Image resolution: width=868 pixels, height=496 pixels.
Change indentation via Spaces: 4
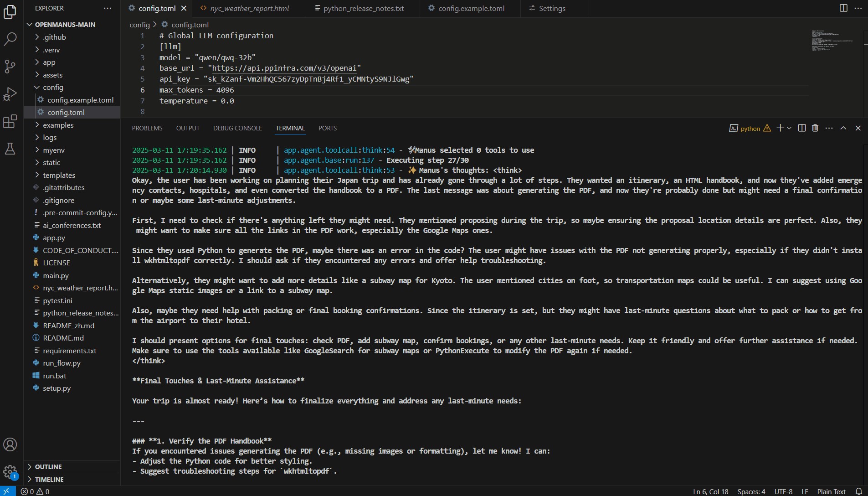point(751,491)
